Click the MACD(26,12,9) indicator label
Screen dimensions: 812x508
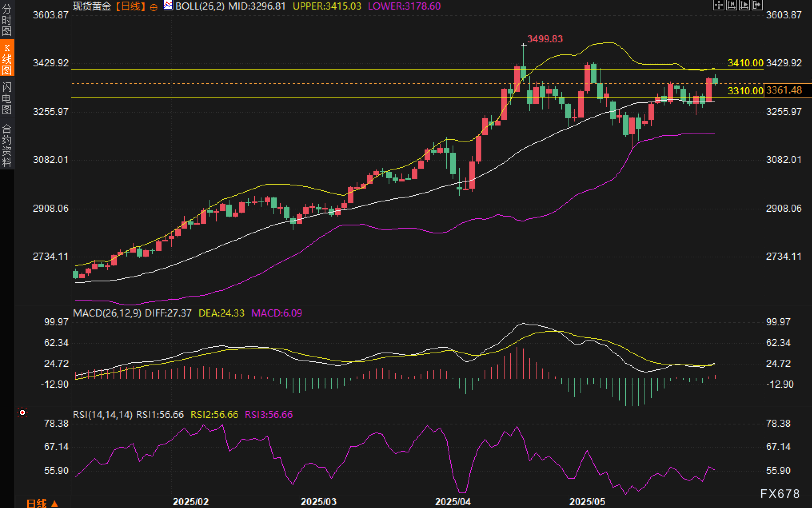click(x=107, y=313)
